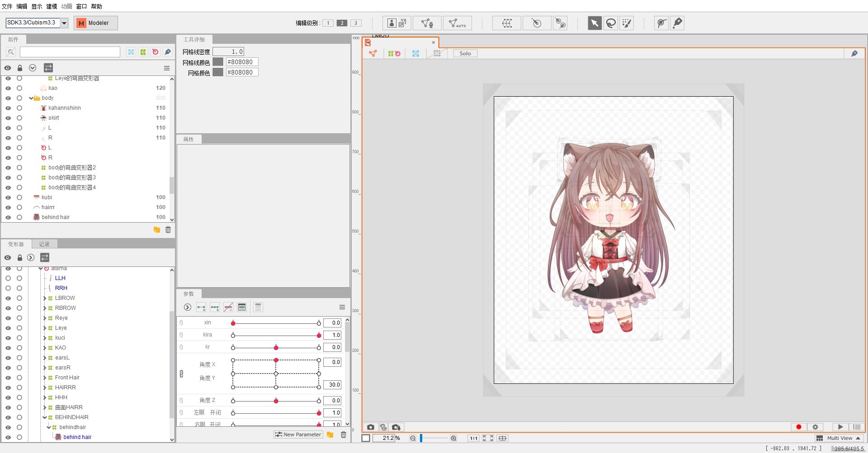
Task: Click the zoom in magnifier icon
Action: click(x=453, y=438)
